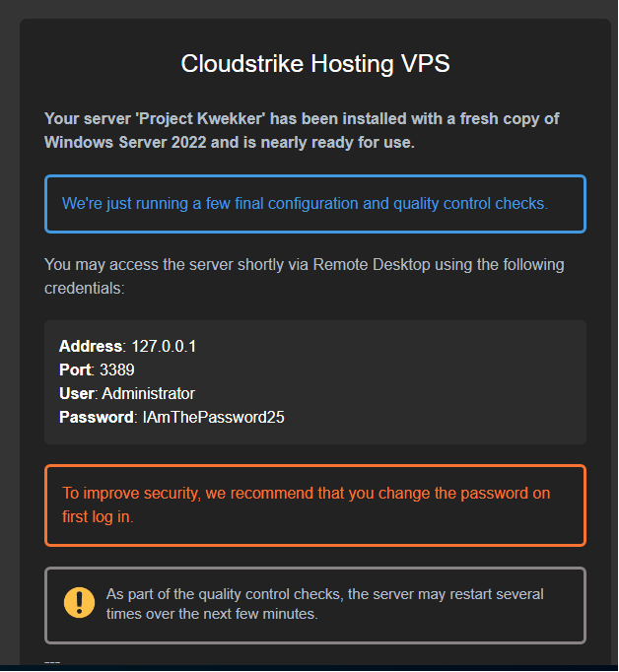Click the server restart notice text
Image resolution: width=619 pixels, height=672 pixels.
pos(324,603)
